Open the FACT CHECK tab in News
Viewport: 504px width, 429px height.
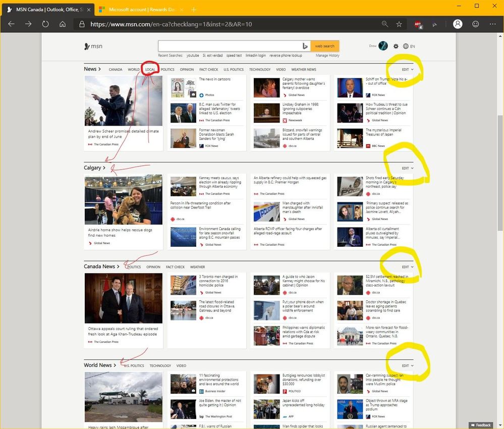click(x=208, y=70)
